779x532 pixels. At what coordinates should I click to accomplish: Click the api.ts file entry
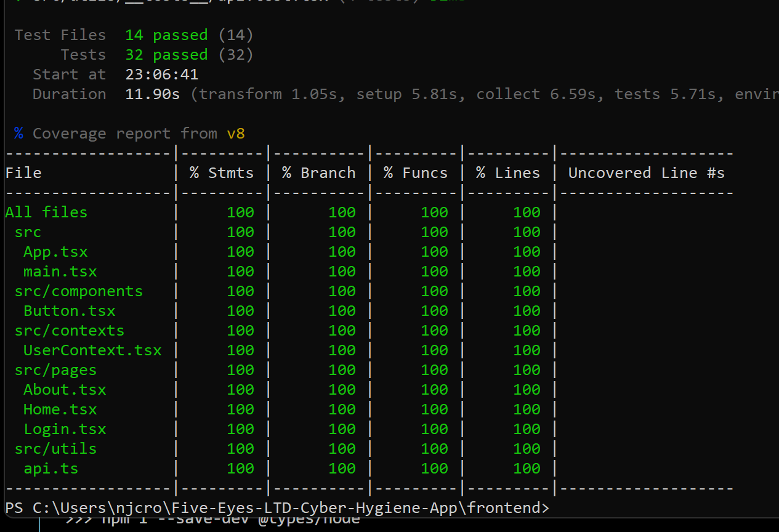click(x=50, y=468)
